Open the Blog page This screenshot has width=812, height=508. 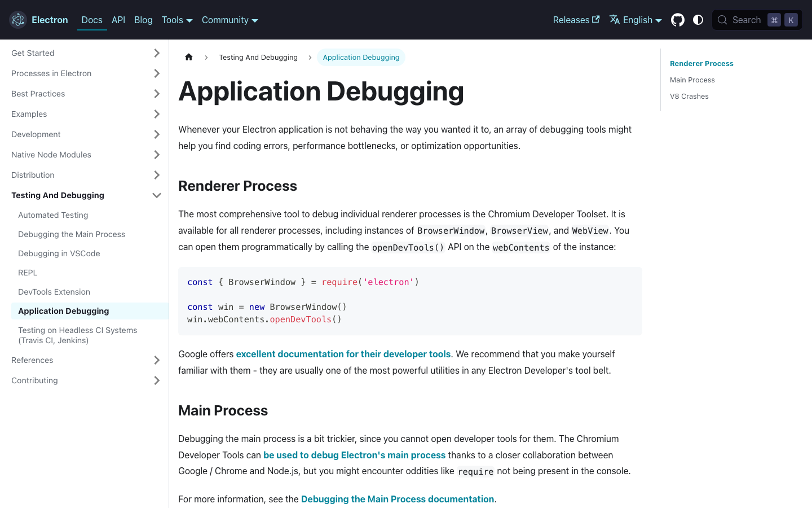pyautogui.click(x=143, y=20)
